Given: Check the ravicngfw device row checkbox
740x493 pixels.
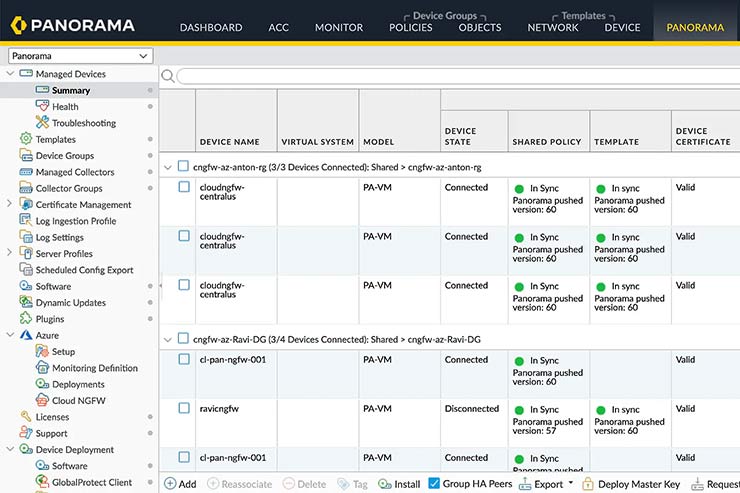Looking at the screenshot, I should [x=184, y=408].
